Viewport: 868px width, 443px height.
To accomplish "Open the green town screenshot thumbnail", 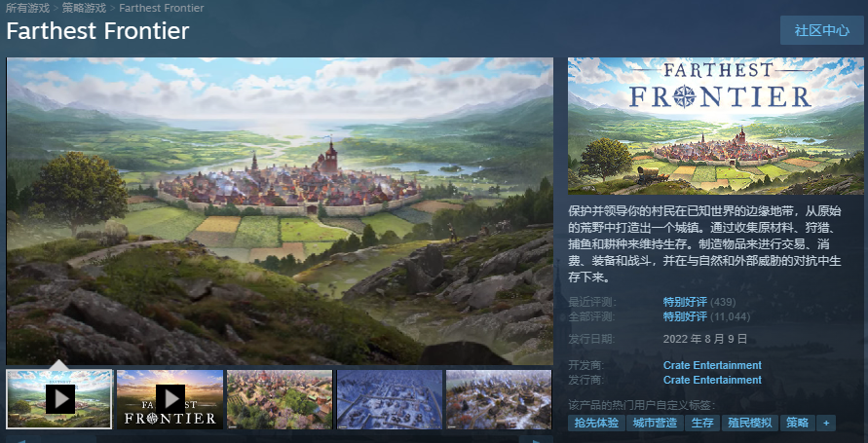I will pos(280,399).
